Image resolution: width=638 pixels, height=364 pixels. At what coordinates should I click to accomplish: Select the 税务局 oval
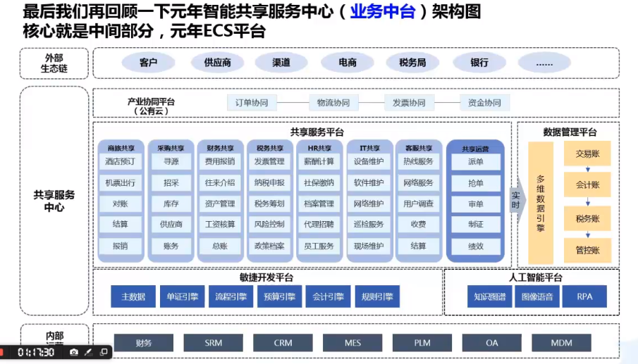point(412,63)
